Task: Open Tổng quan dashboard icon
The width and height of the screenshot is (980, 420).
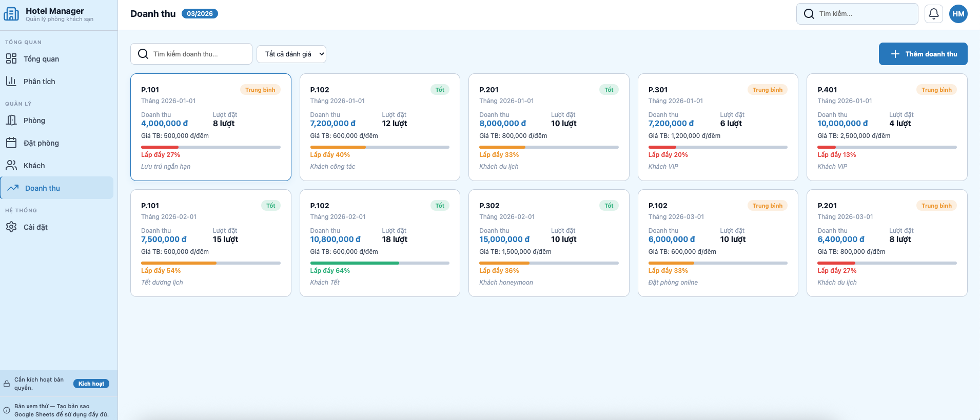Action: [11, 59]
